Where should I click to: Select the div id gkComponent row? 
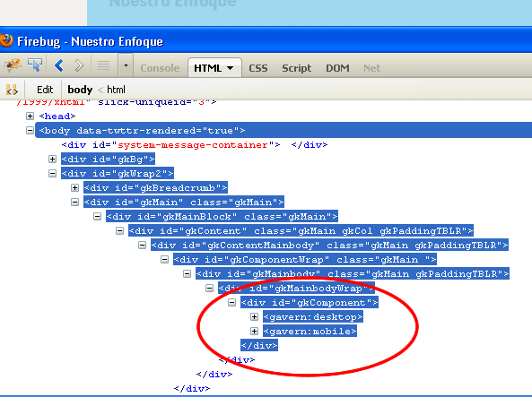tap(310, 302)
